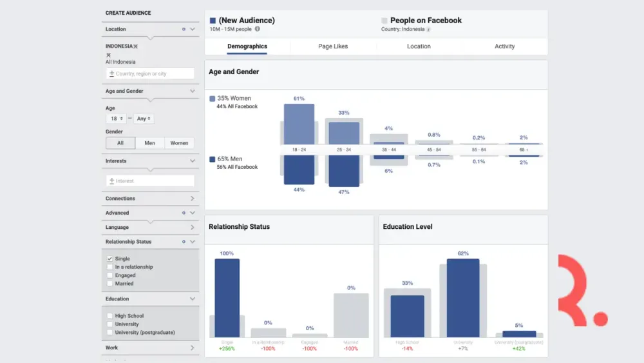Image resolution: width=644 pixels, height=363 pixels.
Task: Check the University education checkbox
Action: point(109,324)
